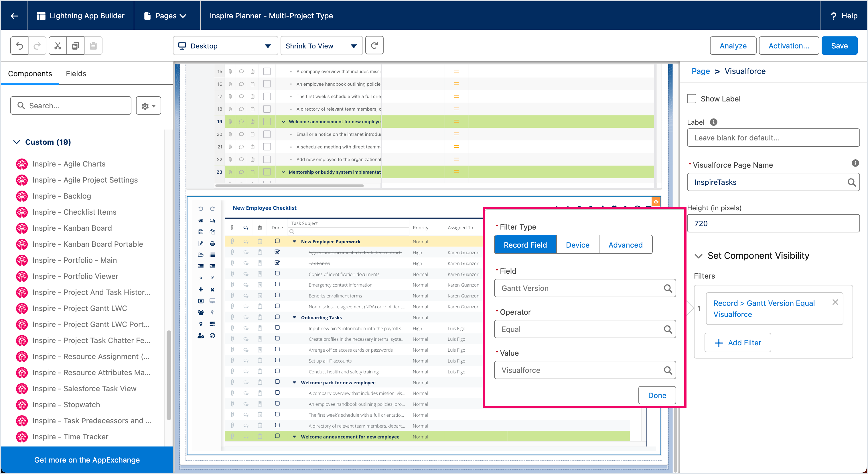Select the Components tab
This screenshot has width=868, height=474.
tap(30, 74)
